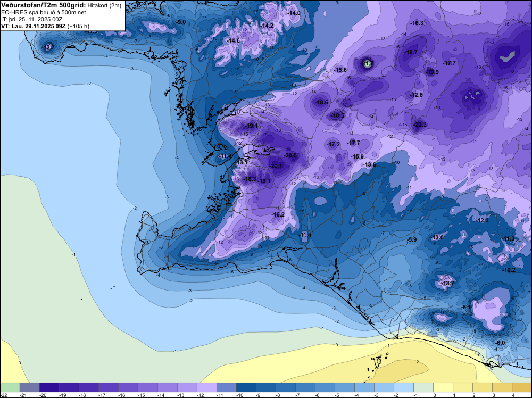Click the -21.7 temperature minimum label
The height and width of the screenshot is (398, 532).
point(367,63)
